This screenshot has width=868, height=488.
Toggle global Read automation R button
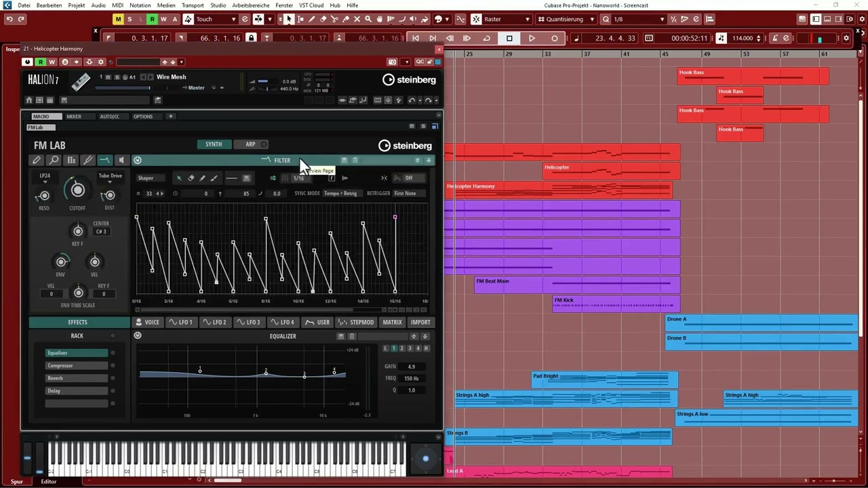coord(152,19)
